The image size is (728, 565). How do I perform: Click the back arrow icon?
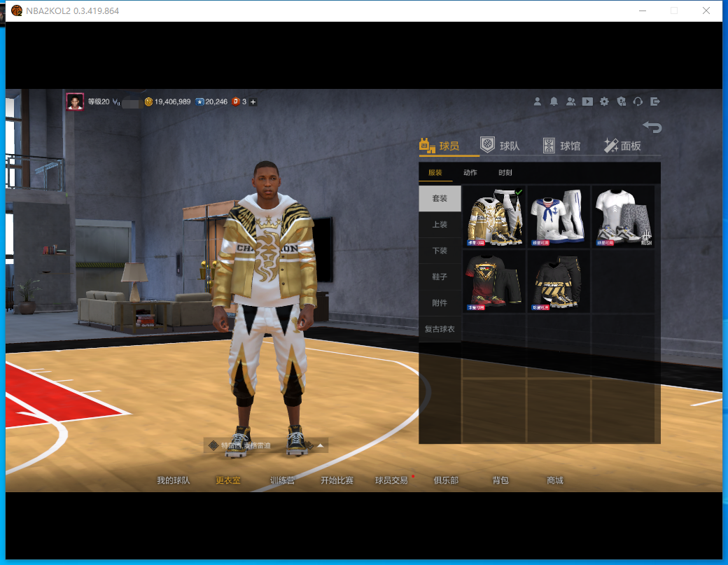[652, 127]
